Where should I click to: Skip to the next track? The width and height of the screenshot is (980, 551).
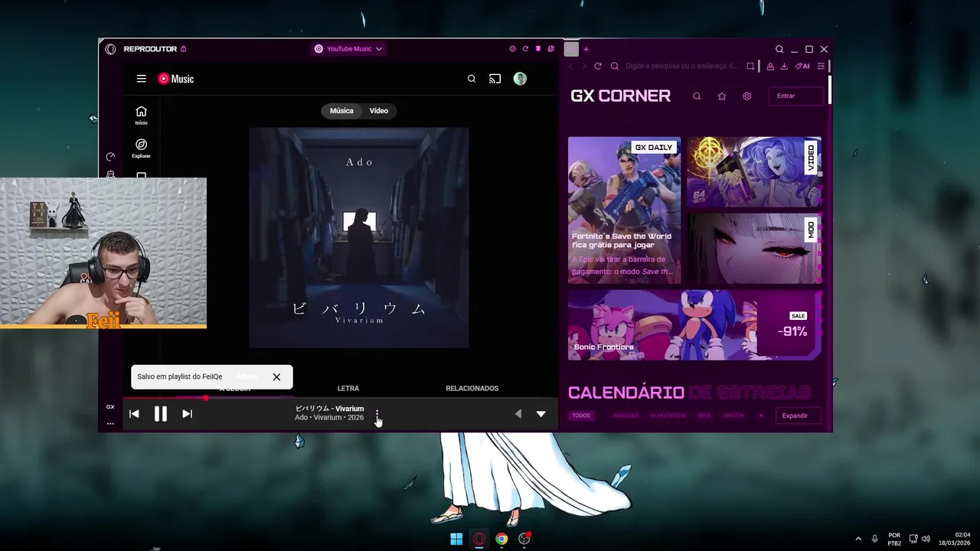187,414
